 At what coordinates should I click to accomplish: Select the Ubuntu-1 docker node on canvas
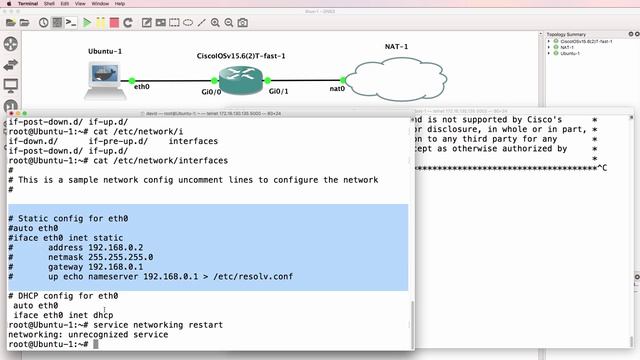click(x=105, y=80)
